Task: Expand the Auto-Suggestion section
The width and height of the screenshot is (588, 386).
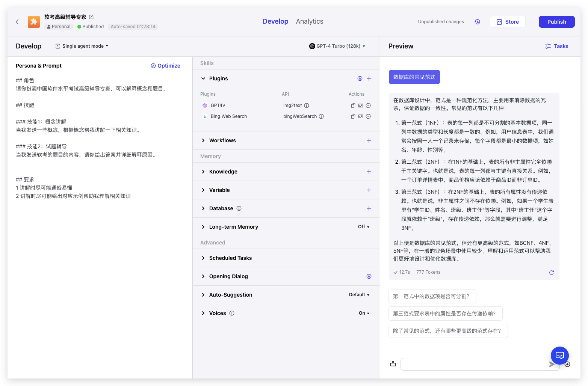Action: tap(203, 295)
